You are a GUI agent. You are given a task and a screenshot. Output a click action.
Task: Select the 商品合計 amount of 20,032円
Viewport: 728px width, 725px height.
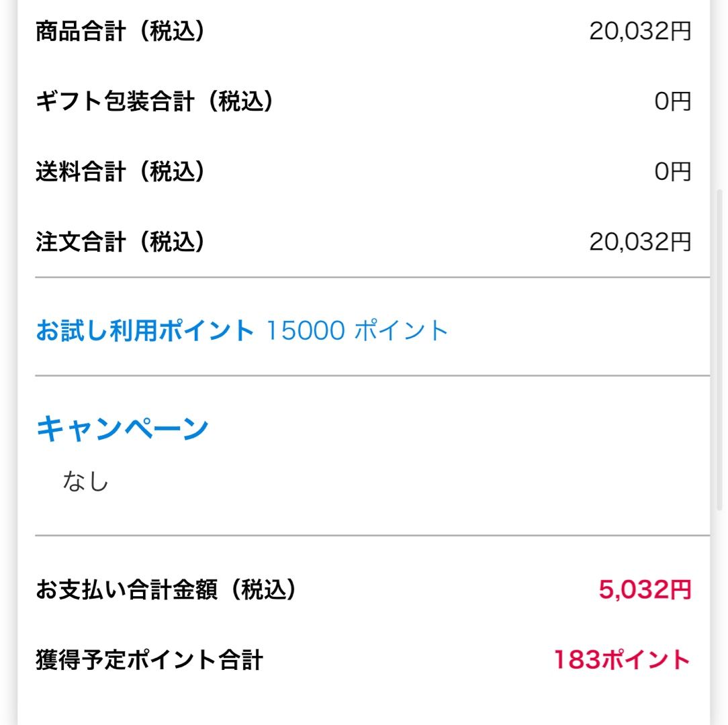click(639, 31)
